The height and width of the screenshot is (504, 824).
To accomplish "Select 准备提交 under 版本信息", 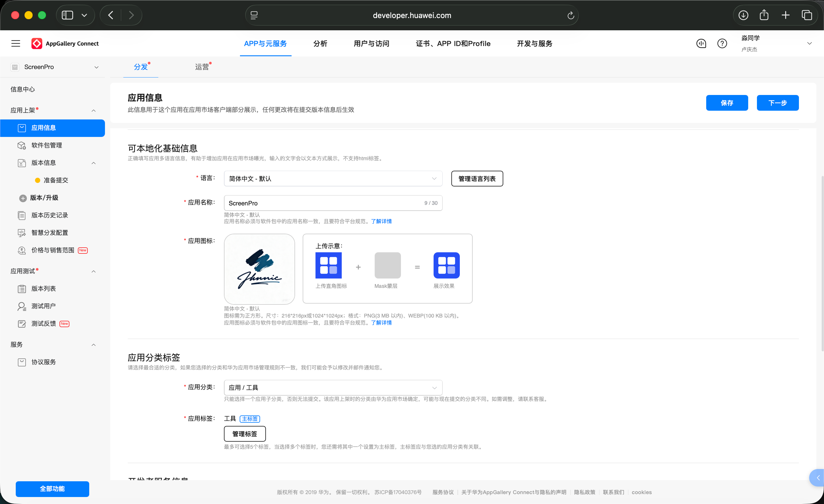I will (x=56, y=180).
